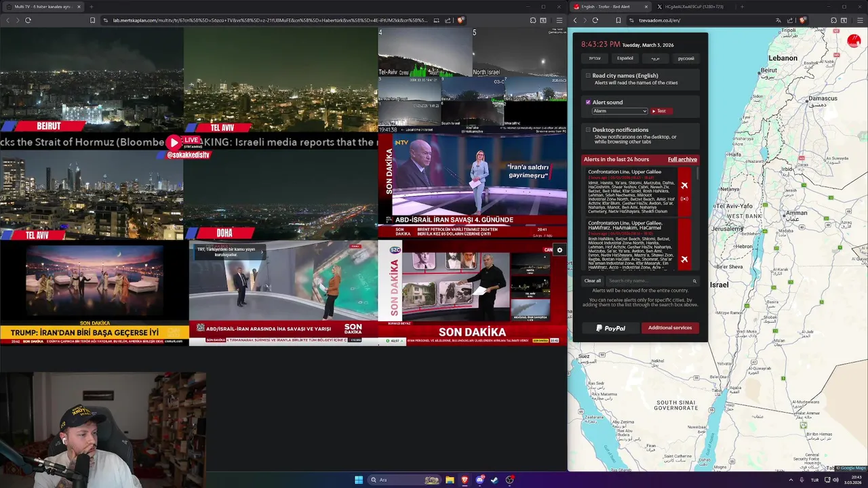Share the Multi TV page link
Screen dimensions: 868x488
click(x=448, y=20)
